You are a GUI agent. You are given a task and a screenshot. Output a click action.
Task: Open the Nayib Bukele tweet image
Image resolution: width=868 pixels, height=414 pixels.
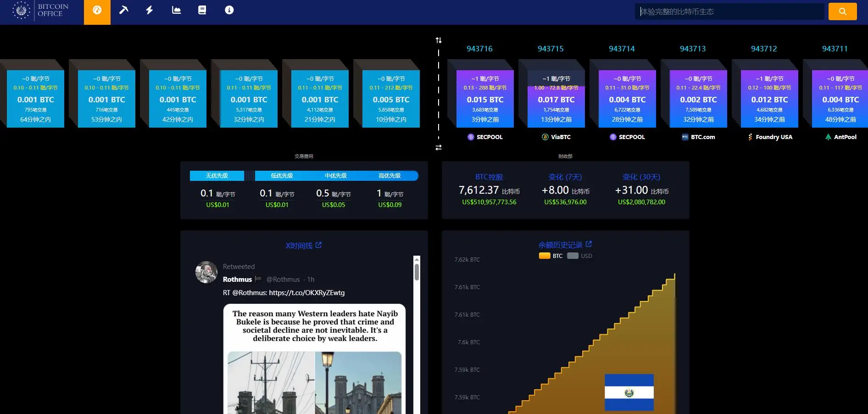315,359
